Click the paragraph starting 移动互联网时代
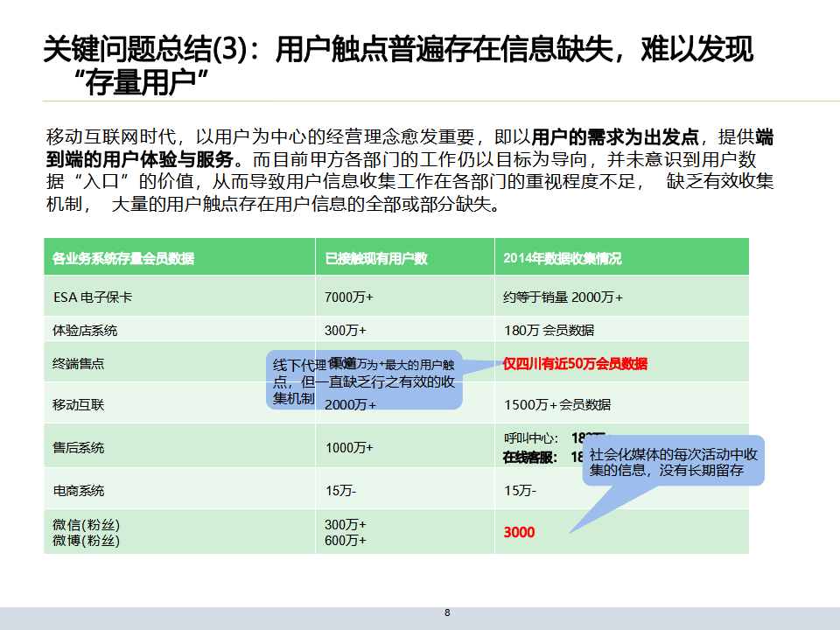The height and width of the screenshot is (630, 840). point(409,171)
